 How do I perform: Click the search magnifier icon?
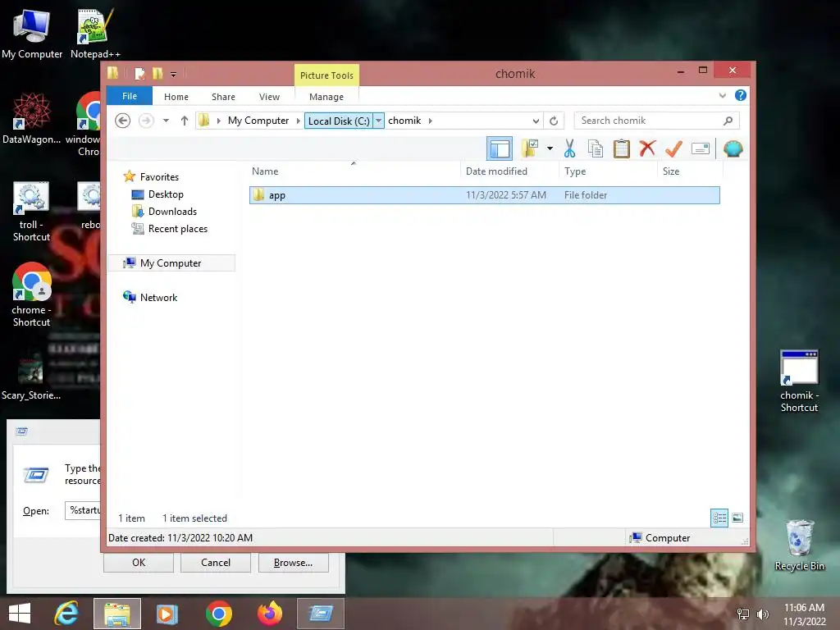[728, 121]
